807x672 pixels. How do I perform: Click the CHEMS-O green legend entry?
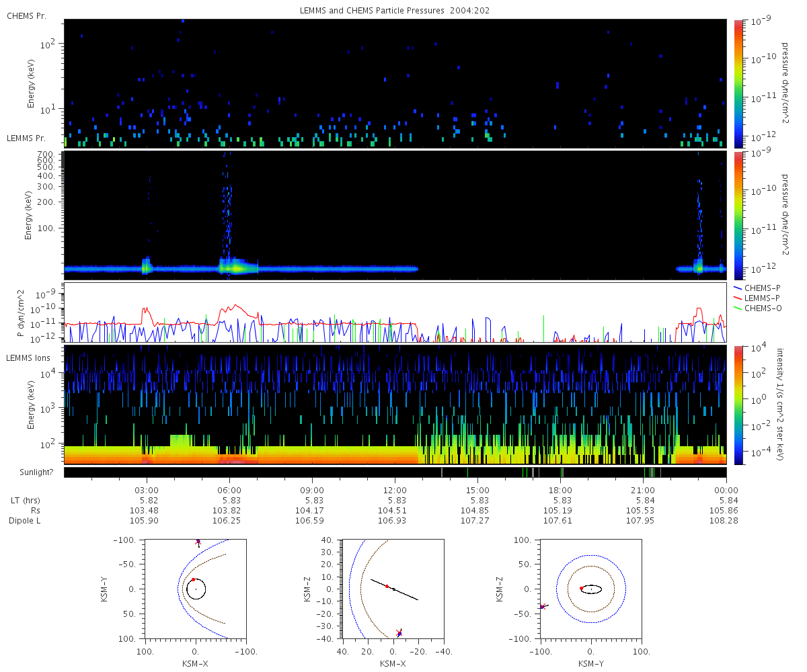click(757, 308)
